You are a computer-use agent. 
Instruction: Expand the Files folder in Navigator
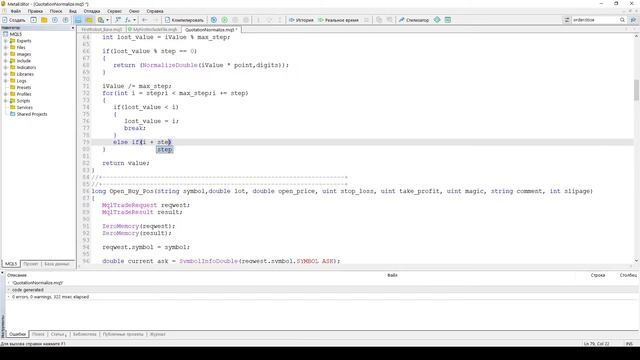coord(6,47)
